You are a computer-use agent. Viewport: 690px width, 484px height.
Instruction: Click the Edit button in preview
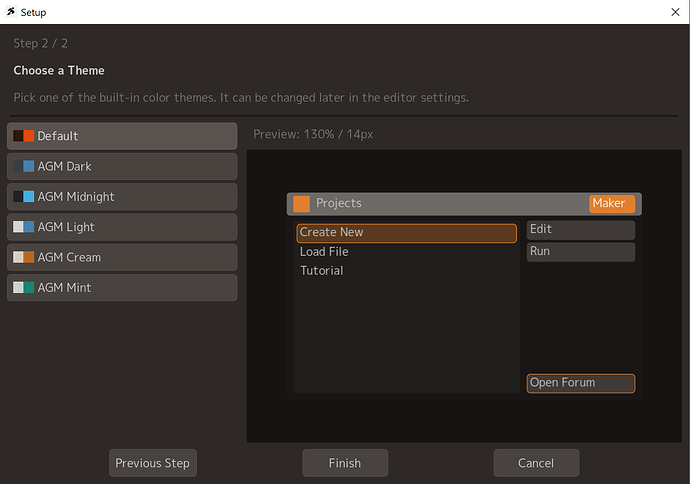(581, 230)
